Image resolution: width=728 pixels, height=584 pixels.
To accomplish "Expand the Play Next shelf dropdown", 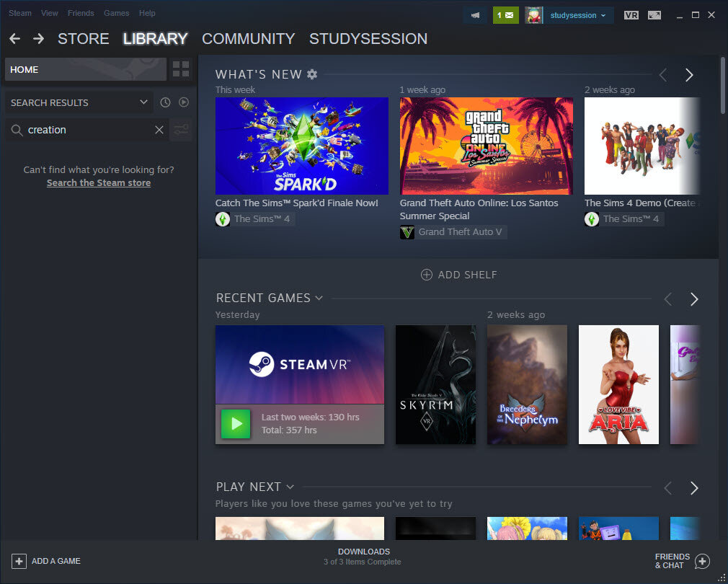I will (x=290, y=487).
